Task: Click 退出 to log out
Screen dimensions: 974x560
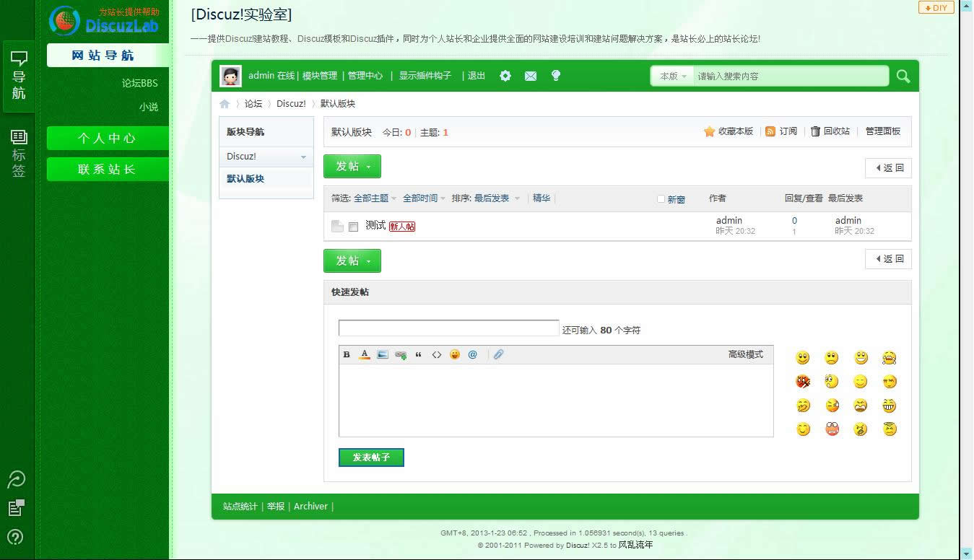Action: click(x=477, y=76)
